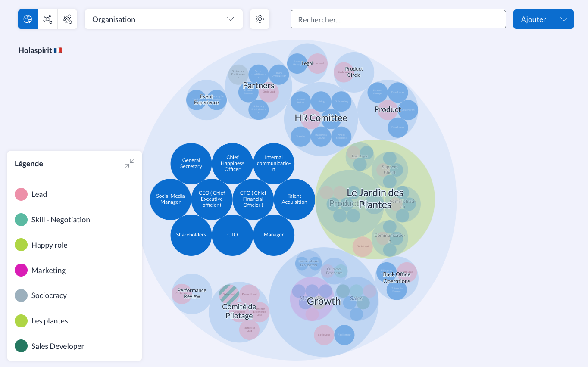Select the Product Lead role bubble

pyautogui.click(x=249, y=295)
